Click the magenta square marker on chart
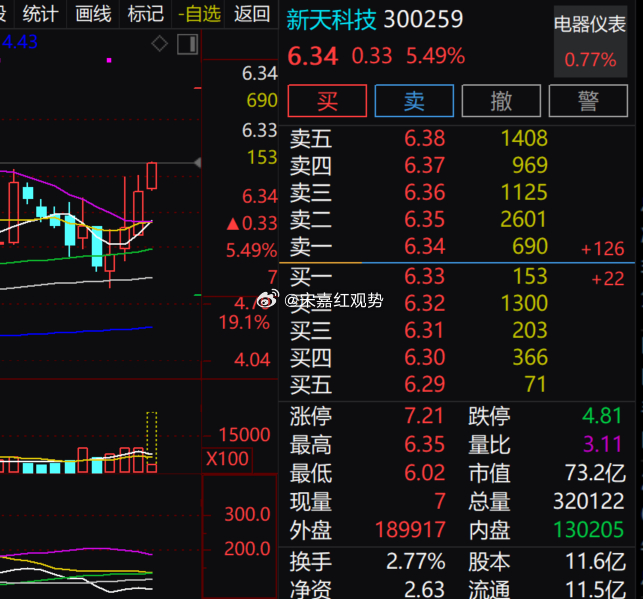 pyautogui.click(x=109, y=60)
